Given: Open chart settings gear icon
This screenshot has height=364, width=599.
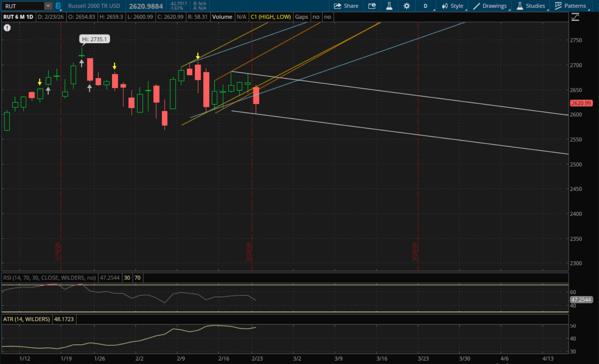Looking at the screenshot, I should click(407, 6).
